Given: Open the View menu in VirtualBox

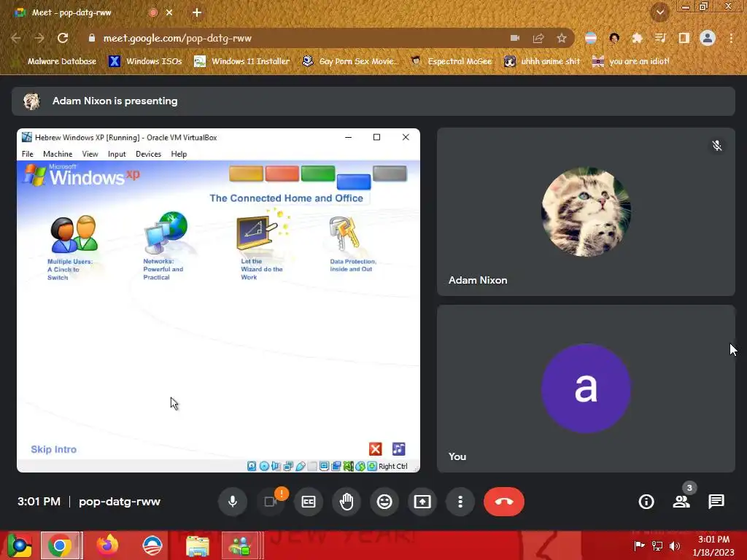Looking at the screenshot, I should pyautogui.click(x=90, y=154).
